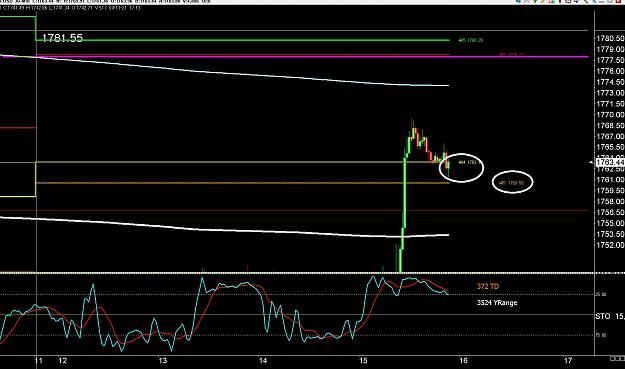Click the 1756.50 price axis label
This screenshot has height=369, width=625.
[610, 212]
